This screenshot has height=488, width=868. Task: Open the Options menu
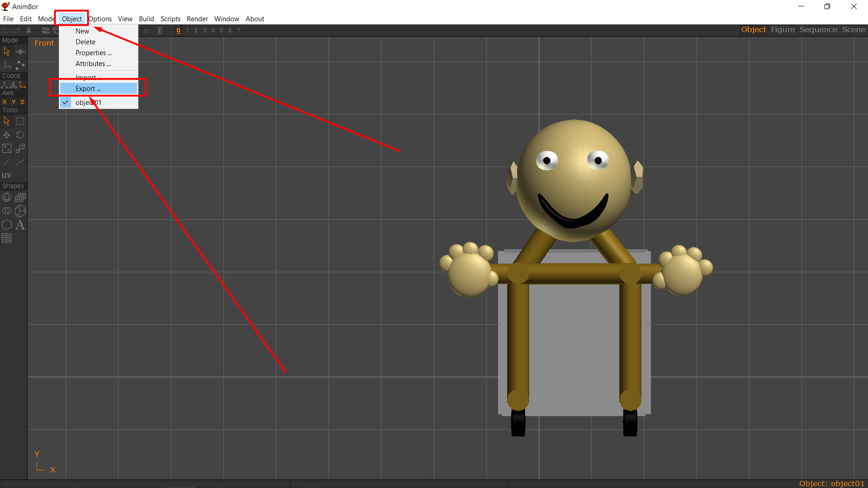[100, 19]
